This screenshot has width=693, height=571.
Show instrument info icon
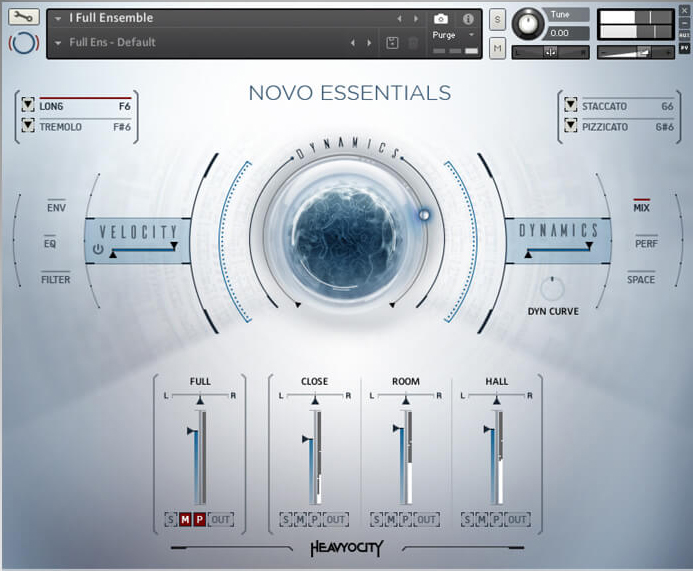(x=468, y=19)
